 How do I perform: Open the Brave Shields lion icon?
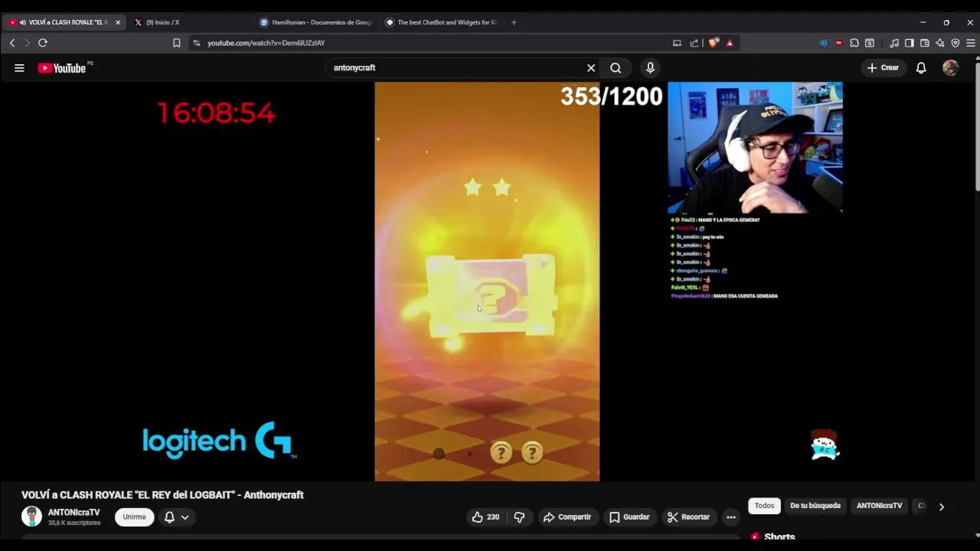click(714, 43)
